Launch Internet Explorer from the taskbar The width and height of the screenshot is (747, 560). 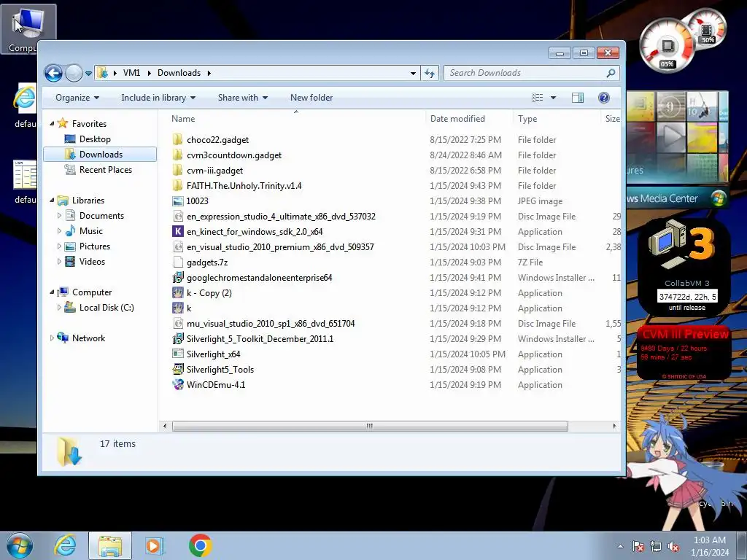pyautogui.click(x=65, y=545)
